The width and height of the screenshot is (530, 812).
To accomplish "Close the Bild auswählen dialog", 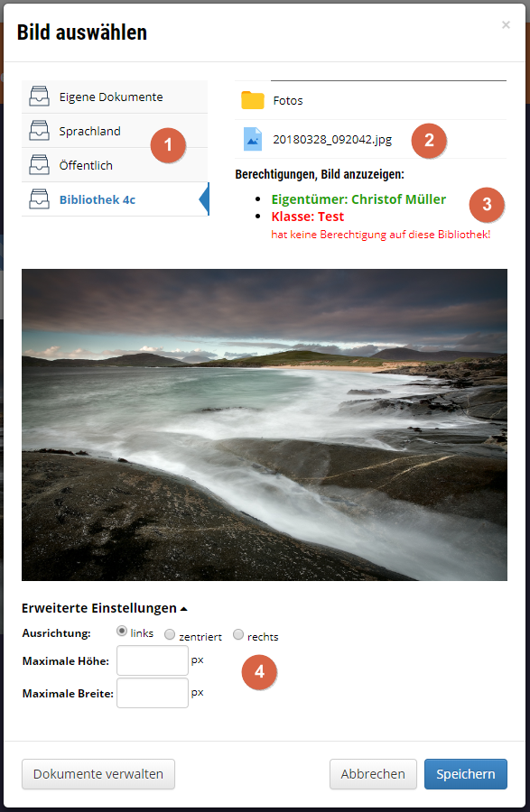I will [507, 25].
